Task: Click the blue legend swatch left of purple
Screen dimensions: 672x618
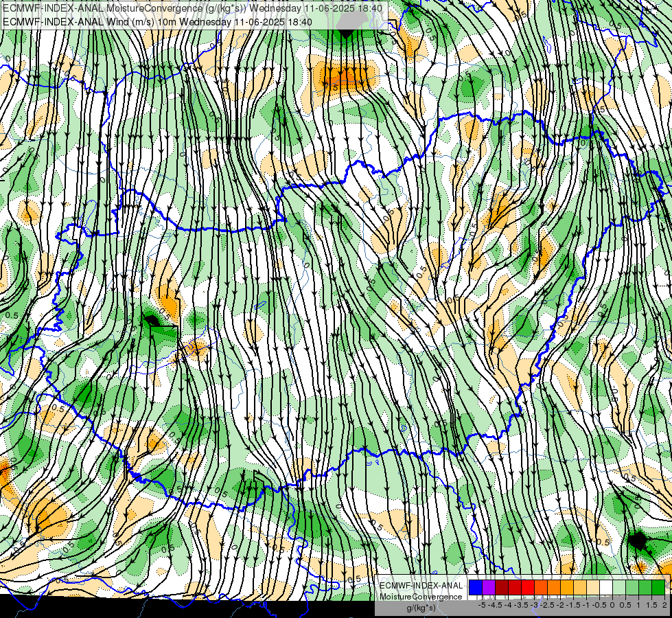Action: (x=476, y=588)
